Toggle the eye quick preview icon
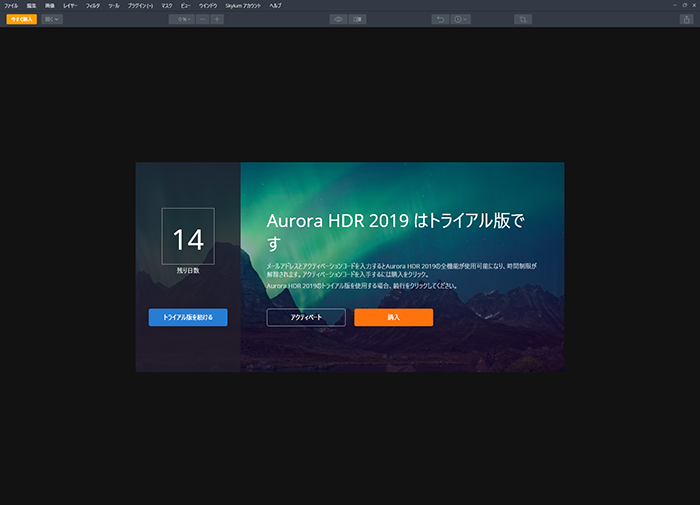This screenshot has width=700, height=505. 338,19
